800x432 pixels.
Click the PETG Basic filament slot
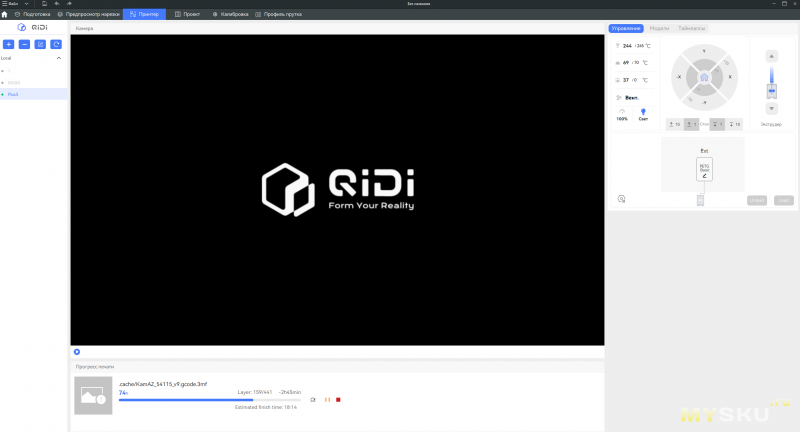coord(704,169)
